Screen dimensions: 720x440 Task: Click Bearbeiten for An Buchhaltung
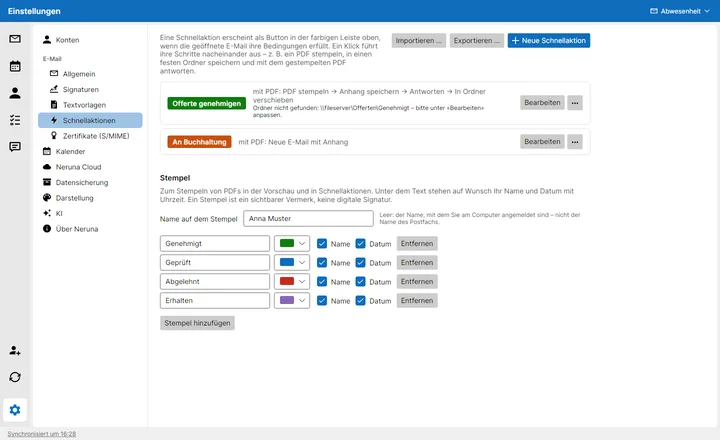[x=542, y=142]
